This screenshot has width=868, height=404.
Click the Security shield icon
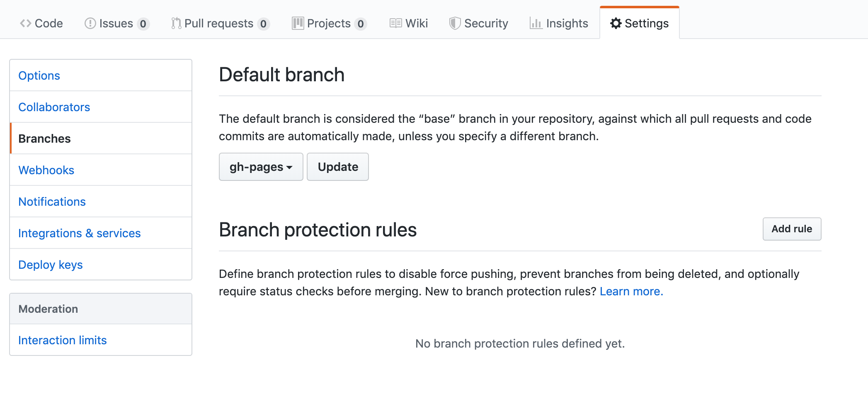(x=455, y=23)
